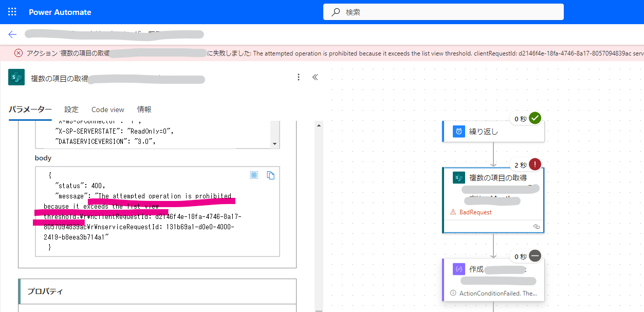Go back with the left arrow
Image resolution: width=644 pixels, height=312 pixels.
point(12,34)
